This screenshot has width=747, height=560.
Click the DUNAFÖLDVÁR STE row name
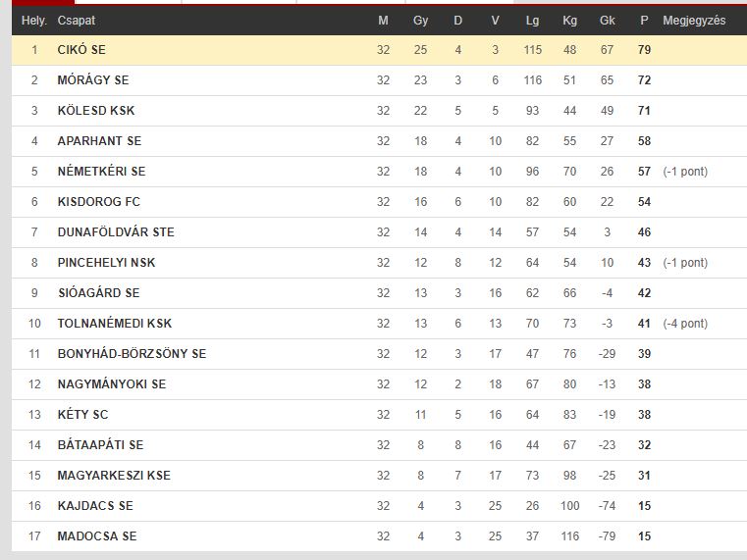[x=116, y=232]
